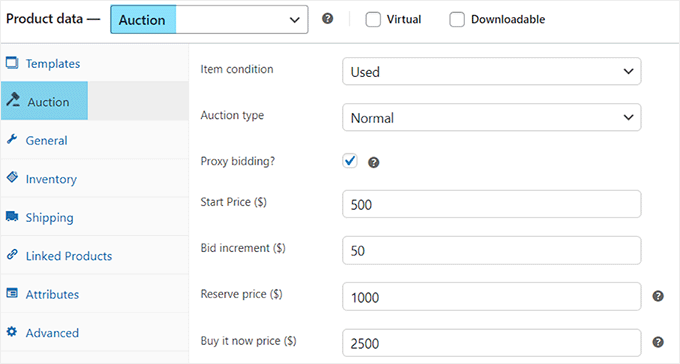680x364 pixels.
Task: Click the Bid increment input field
Action: point(491,250)
